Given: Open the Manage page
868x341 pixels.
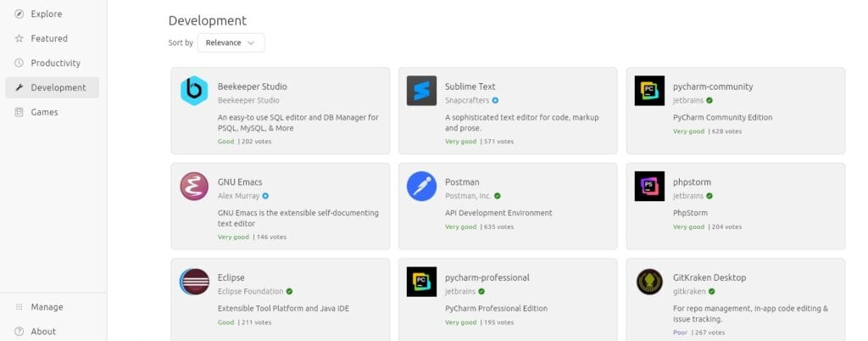Looking at the screenshot, I should coord(47,307).
